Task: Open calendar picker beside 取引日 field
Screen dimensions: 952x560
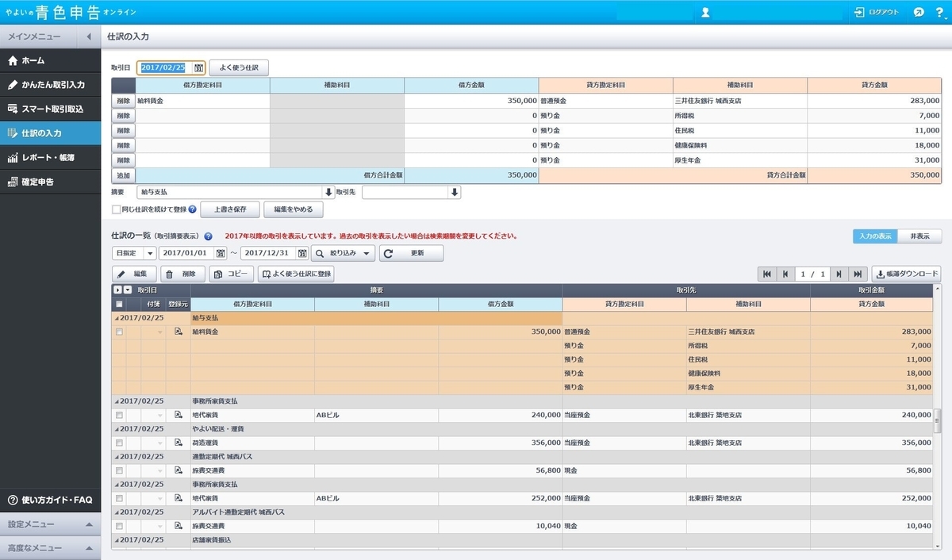Action: [x=199, y=67]
